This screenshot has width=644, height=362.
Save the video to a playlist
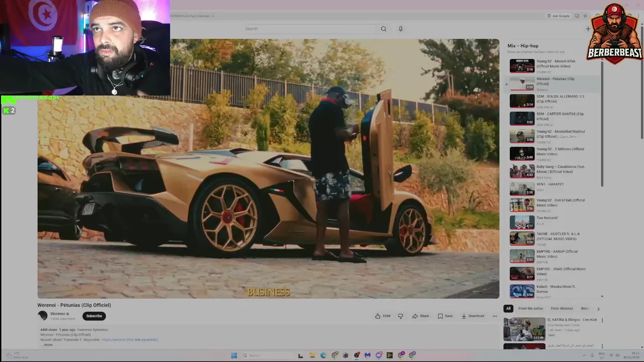click(445, 316)
